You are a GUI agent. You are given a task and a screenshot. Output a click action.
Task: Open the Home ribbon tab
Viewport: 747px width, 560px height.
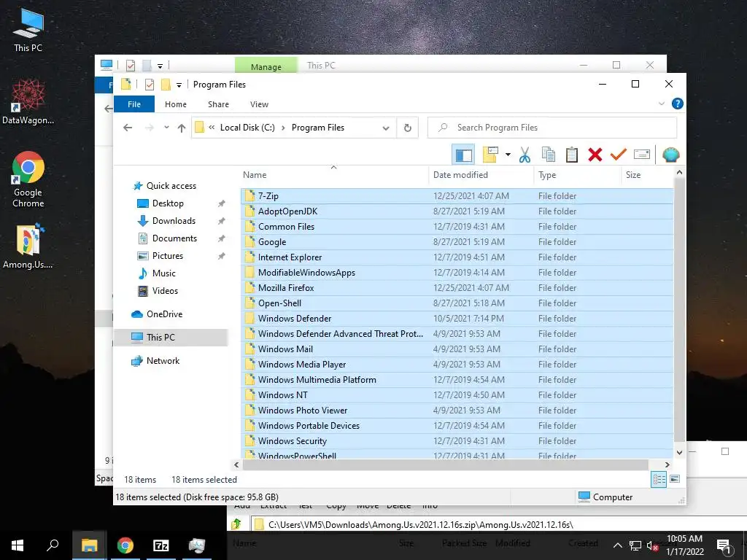point(176,104)
